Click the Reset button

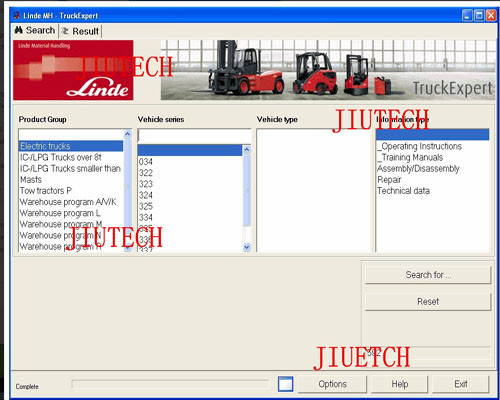click(x=428, y=302)
